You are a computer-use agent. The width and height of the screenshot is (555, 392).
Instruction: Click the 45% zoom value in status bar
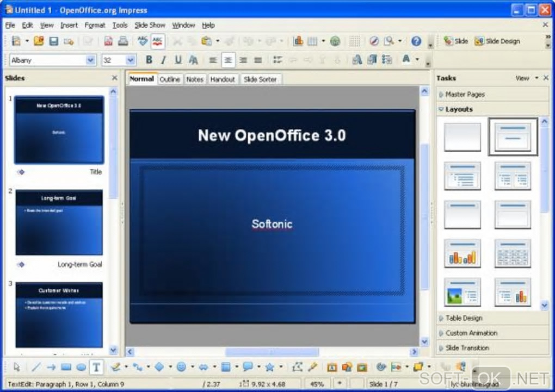pos(317,384)
